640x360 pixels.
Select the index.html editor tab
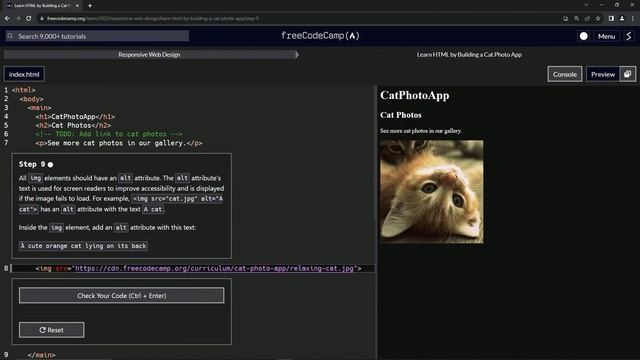coord(24,74)
